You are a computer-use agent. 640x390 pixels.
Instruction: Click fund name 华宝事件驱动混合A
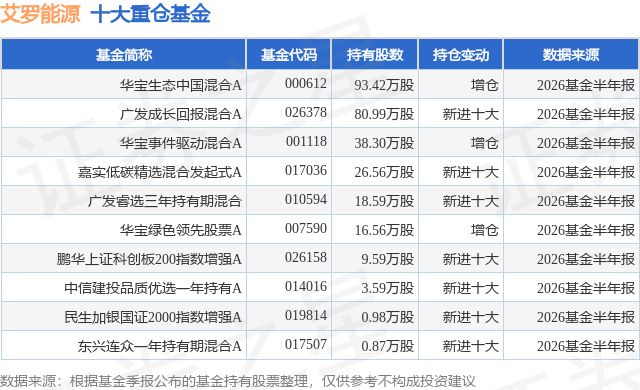click(180, 143)
